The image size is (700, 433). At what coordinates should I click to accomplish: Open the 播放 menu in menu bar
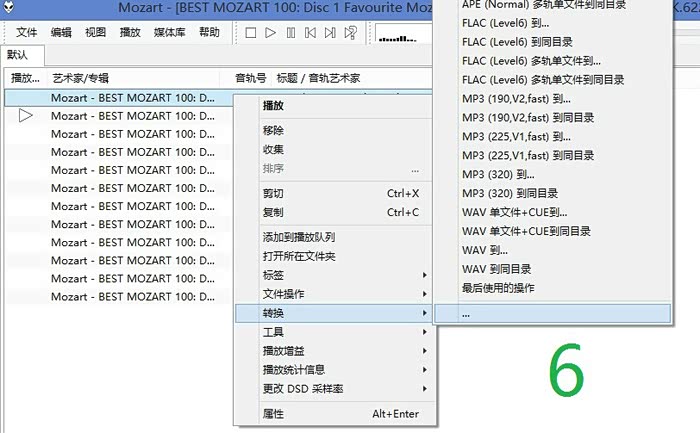130,32
